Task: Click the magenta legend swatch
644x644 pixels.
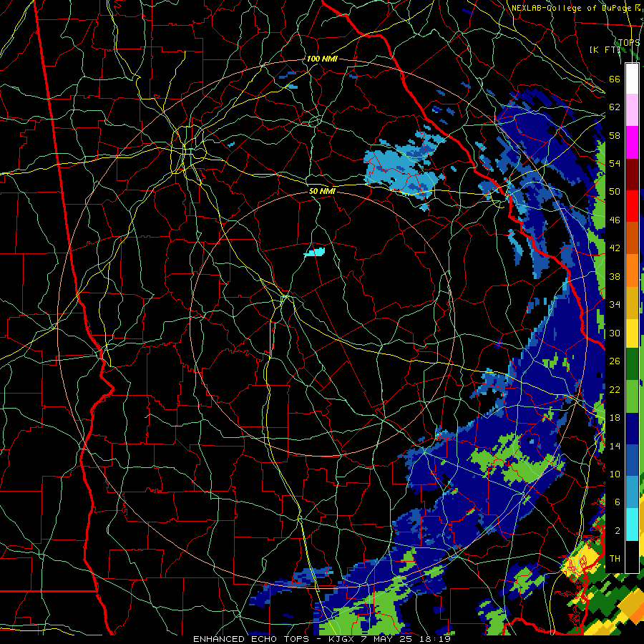Action: tap(632, 142)
